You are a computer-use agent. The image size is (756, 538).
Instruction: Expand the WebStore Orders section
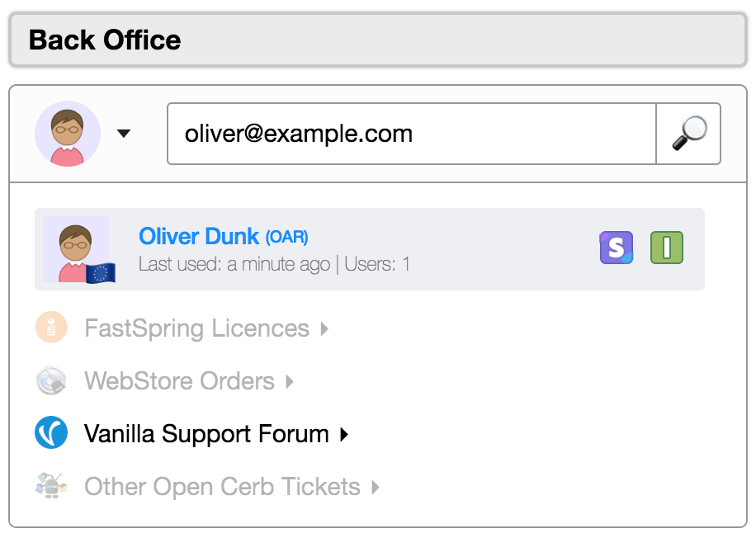[x=291, y=380]
